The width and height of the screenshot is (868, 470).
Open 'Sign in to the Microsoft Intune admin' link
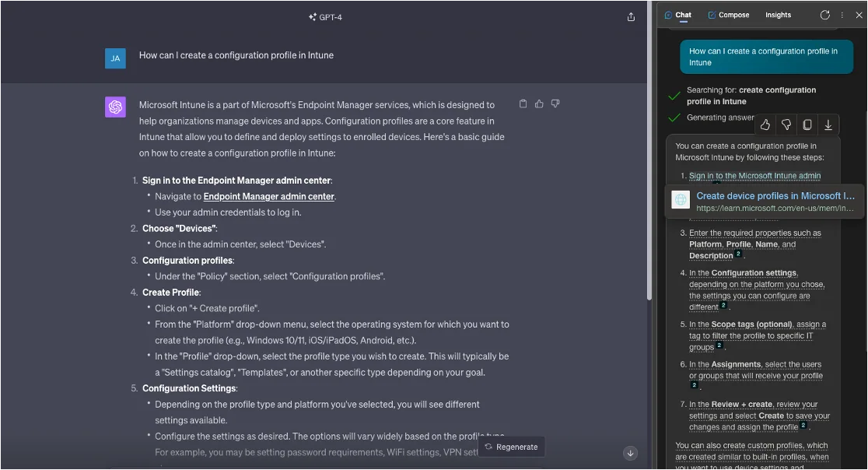pyautogui.click(x=754, y=176)
